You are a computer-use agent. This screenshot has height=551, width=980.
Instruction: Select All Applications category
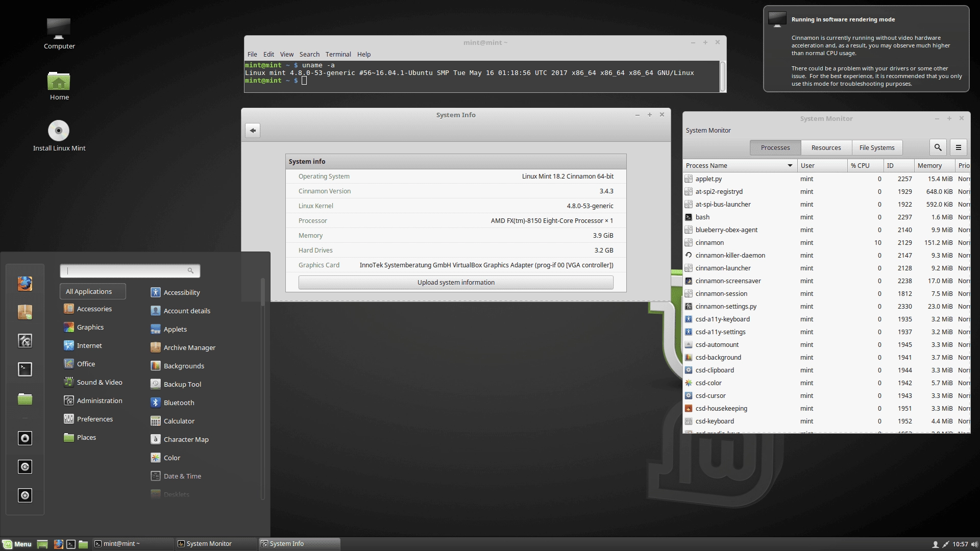93,291
